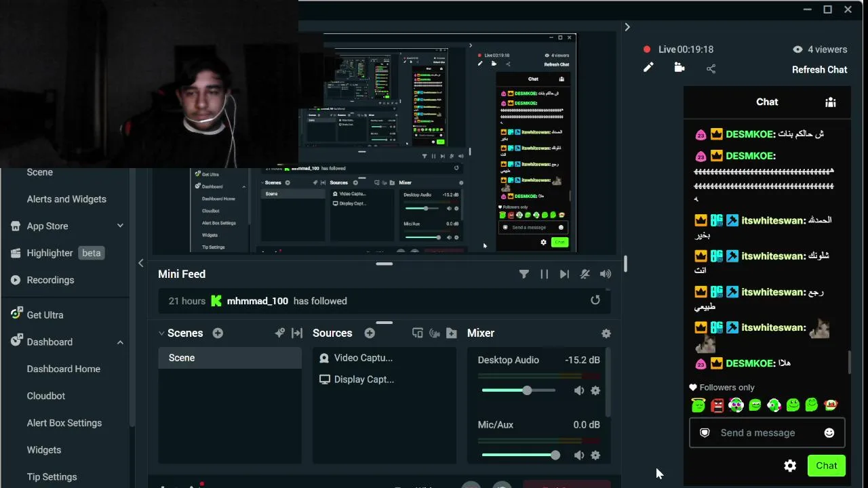Insert the green halo emote

point(698,405)
